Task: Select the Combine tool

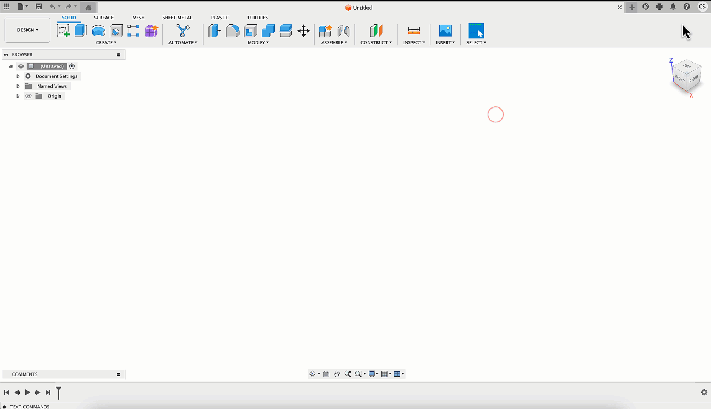Action: (x=268, y=31)
